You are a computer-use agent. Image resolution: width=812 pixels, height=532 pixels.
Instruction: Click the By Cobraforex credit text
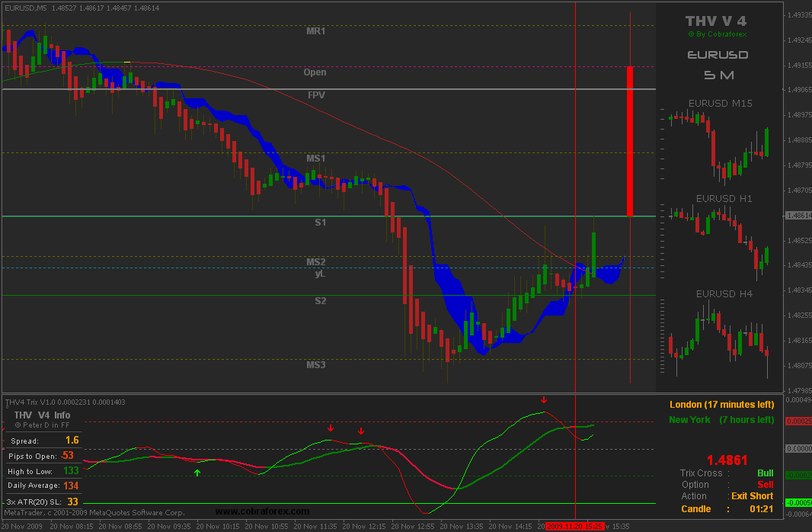pyautogui.click(x=718, y=34)
